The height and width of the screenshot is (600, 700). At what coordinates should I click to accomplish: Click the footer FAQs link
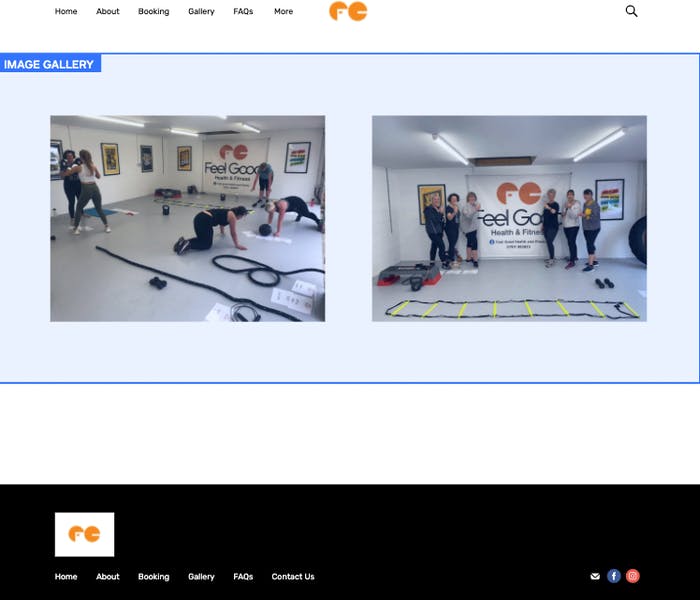[x=243, y=577]
